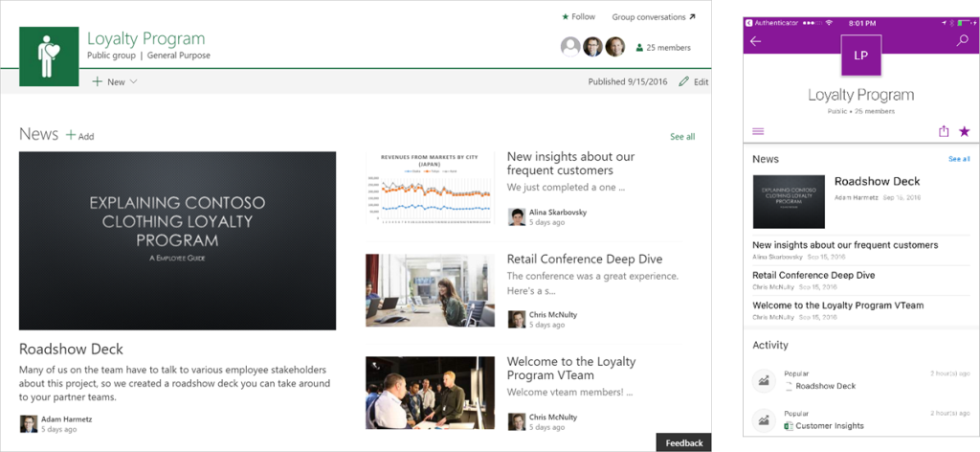Image resolution: width=980 pixels, height=452 pixels.
Task: Tap the Roadshow Deck thumbnail in mobile app
Action: (789, 201)
